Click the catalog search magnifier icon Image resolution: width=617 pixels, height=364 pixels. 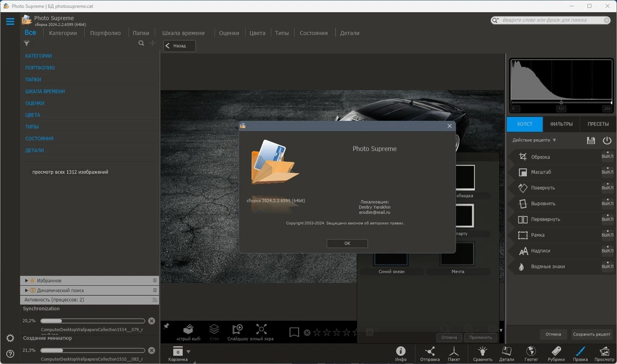coord(141,44)
